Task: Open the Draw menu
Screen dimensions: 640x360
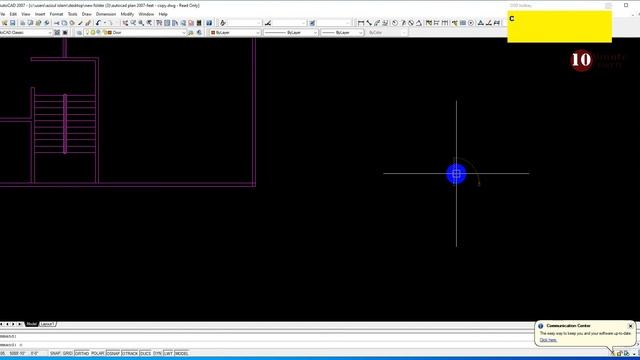Action: pyautogui.click(x=87, y=14)
